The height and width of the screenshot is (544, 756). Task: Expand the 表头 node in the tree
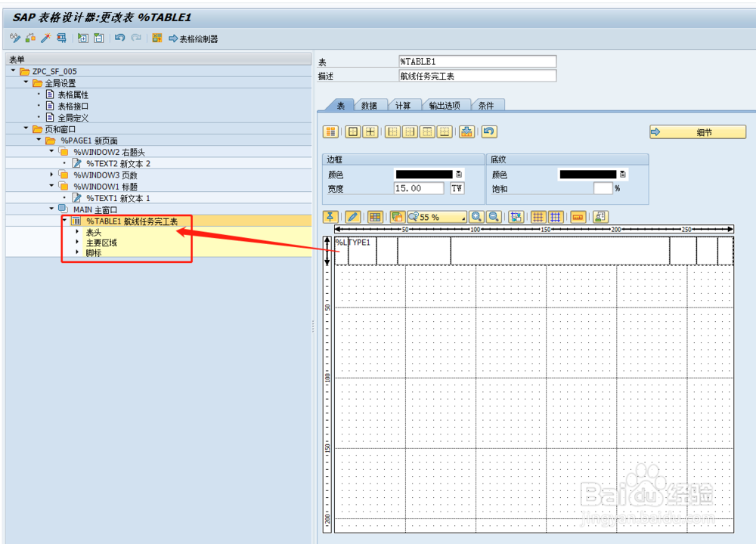coord(76,233)
